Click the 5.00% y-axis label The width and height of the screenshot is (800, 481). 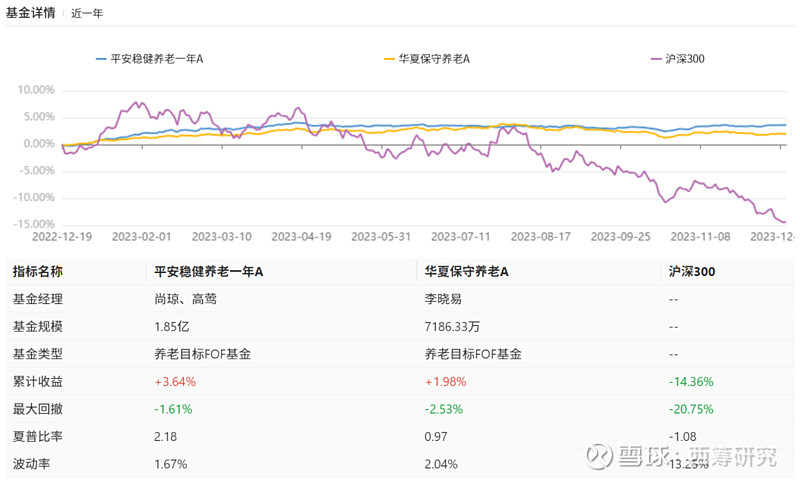tap(39, 117)
